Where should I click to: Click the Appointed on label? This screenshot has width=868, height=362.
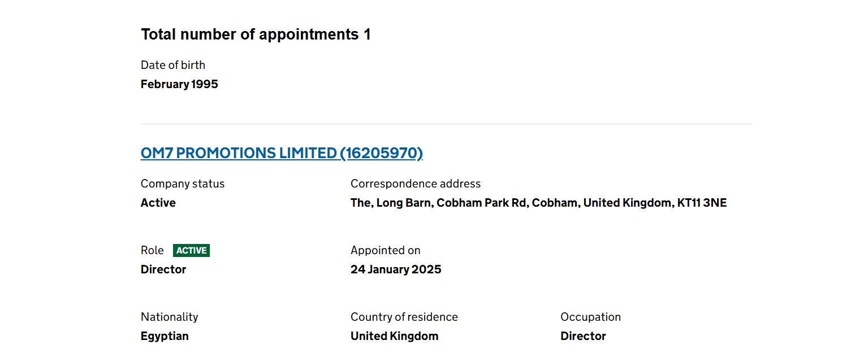point(386,250)
